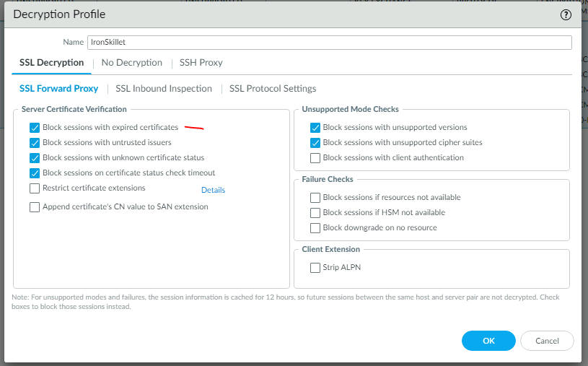Toggle Block sessions with unsupported cipher suites
The image size is (588, 366).
click(x=315, y=143)
